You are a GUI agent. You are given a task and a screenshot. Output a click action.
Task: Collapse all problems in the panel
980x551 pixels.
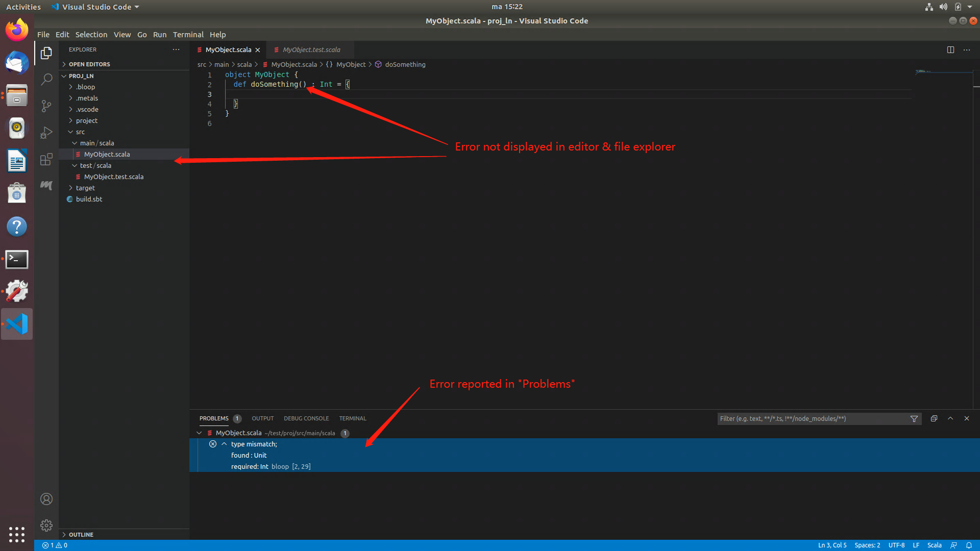point(934,418)
